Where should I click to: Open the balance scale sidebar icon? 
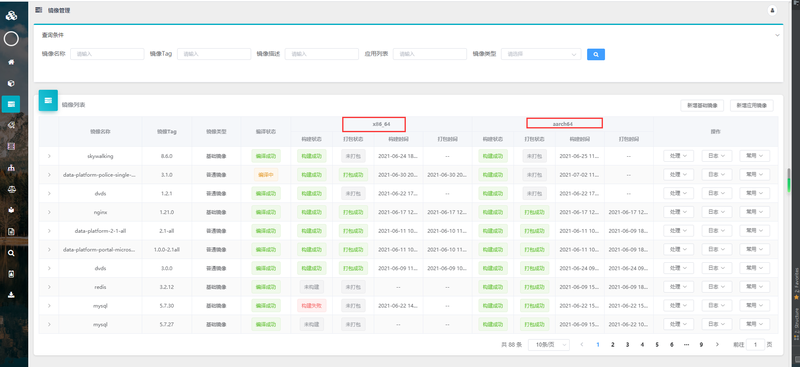(11, 188)
